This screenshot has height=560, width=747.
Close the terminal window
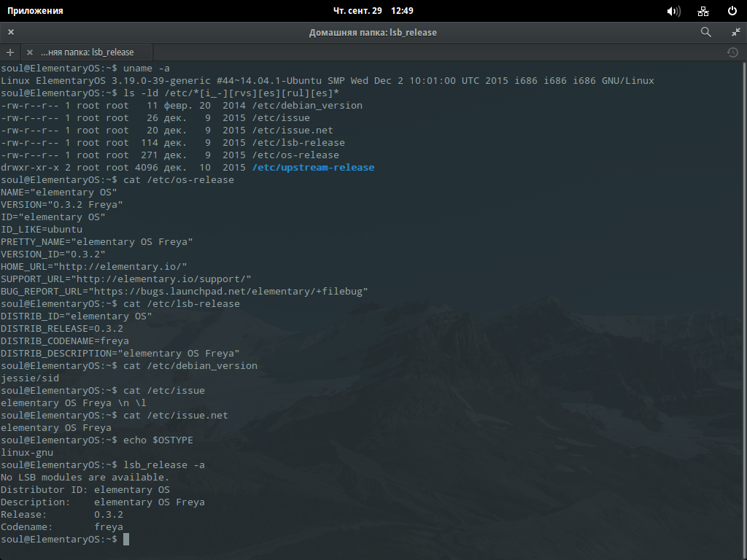click(x=11, y=32)
